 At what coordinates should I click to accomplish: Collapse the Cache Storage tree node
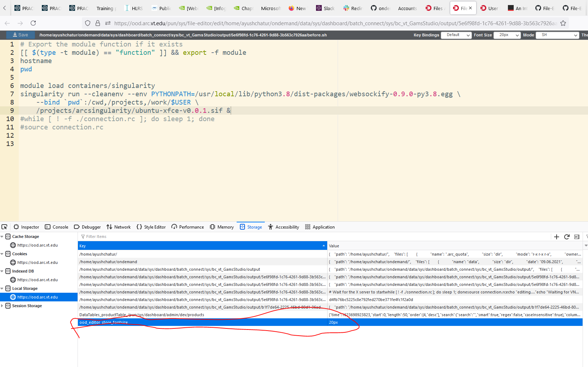pos(2,236)
